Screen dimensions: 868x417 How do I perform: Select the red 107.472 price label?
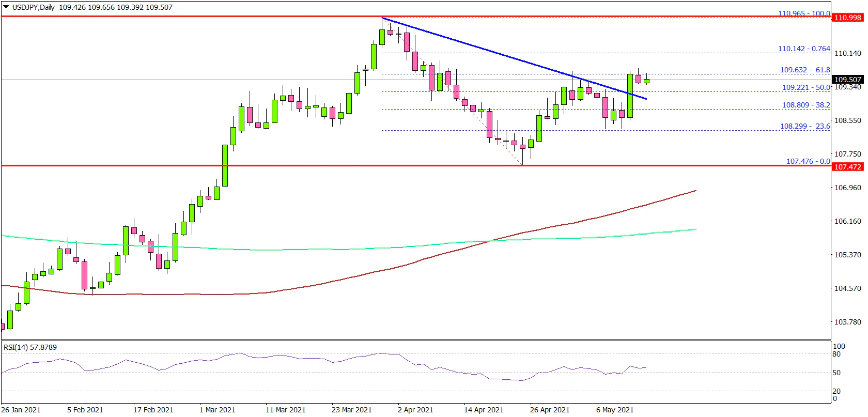click(848, 166)
